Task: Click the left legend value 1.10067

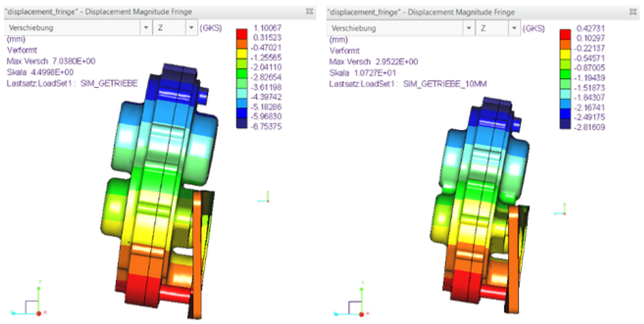Action: point(267,28)
